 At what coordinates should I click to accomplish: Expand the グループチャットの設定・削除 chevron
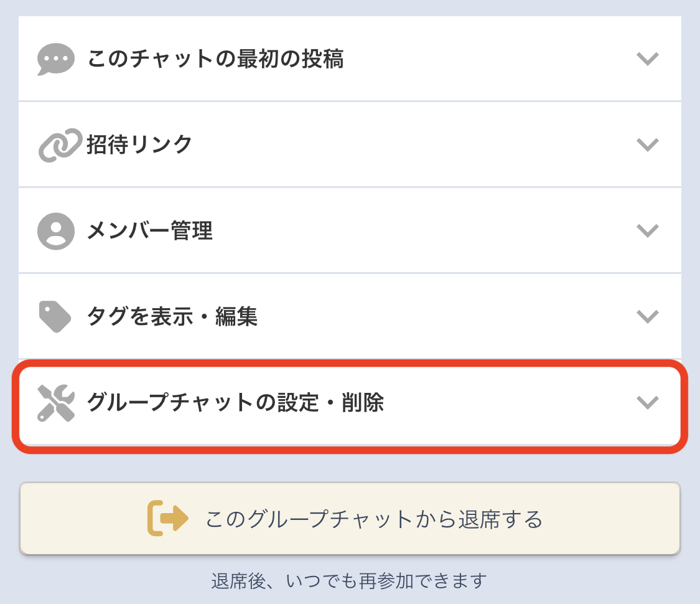[648, 403]
